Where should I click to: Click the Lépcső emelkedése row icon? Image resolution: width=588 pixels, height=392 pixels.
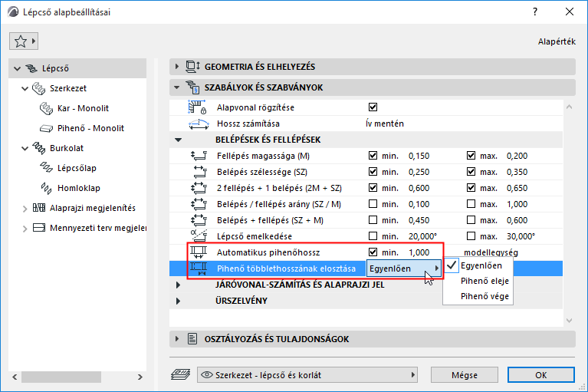(199, 236)
